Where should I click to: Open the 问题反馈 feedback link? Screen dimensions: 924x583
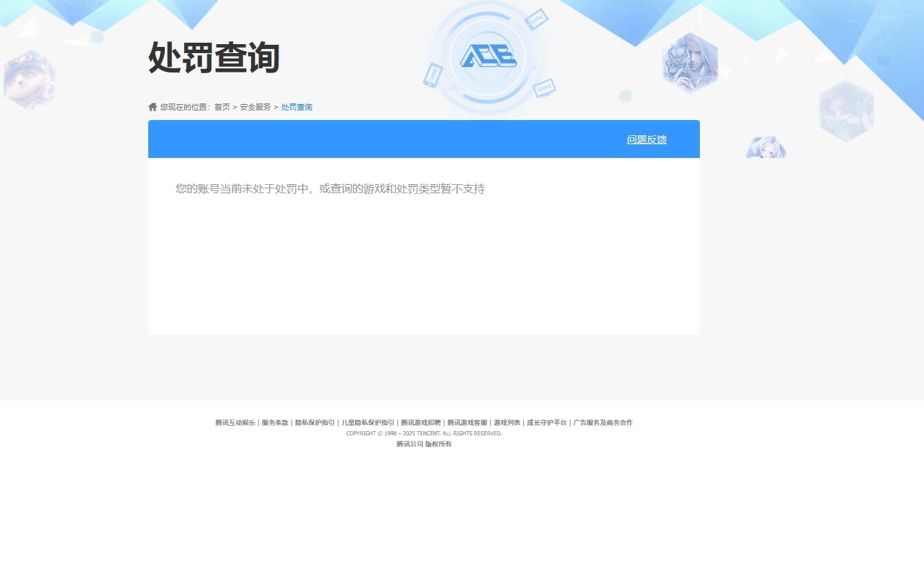646,139
